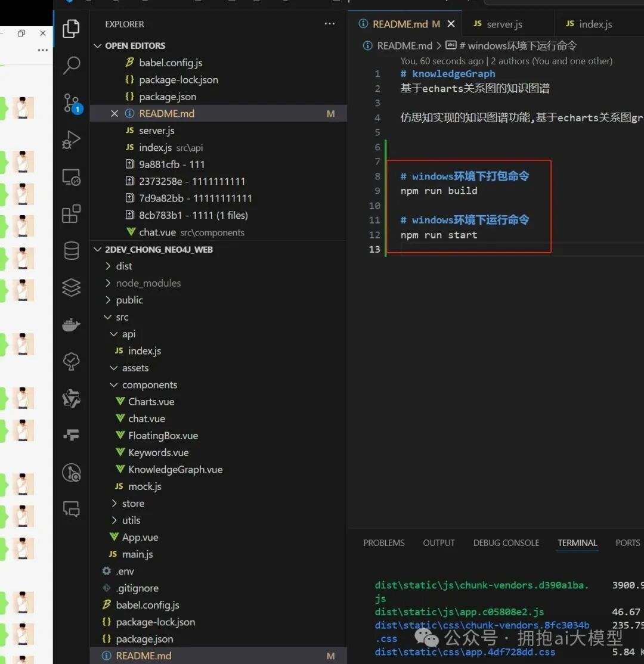644x664 pixels.
Task: Open Explorer view in activity bar
Action: (x=71, y=28)
